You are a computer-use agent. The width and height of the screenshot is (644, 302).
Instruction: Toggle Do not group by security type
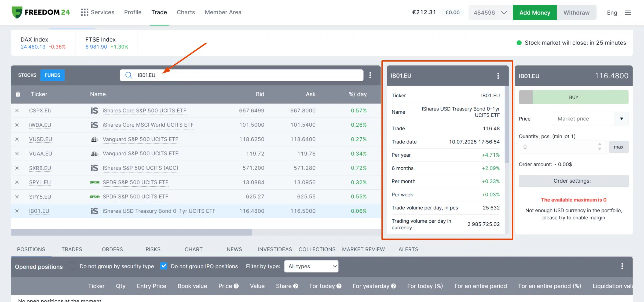(72, 266)
